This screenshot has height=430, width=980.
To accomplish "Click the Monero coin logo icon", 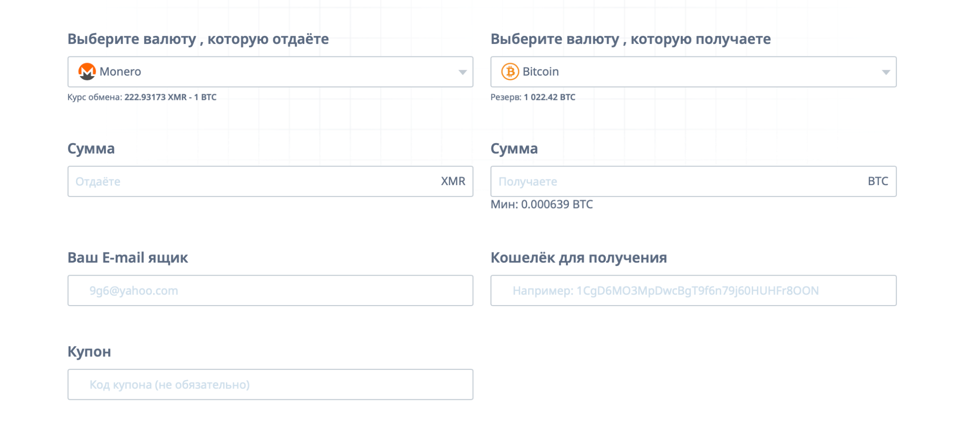I will 87,72.
